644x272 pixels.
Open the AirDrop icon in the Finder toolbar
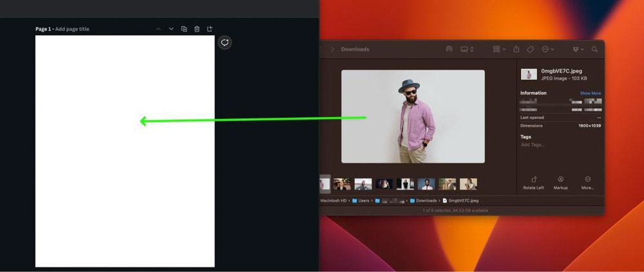point(449,50)
